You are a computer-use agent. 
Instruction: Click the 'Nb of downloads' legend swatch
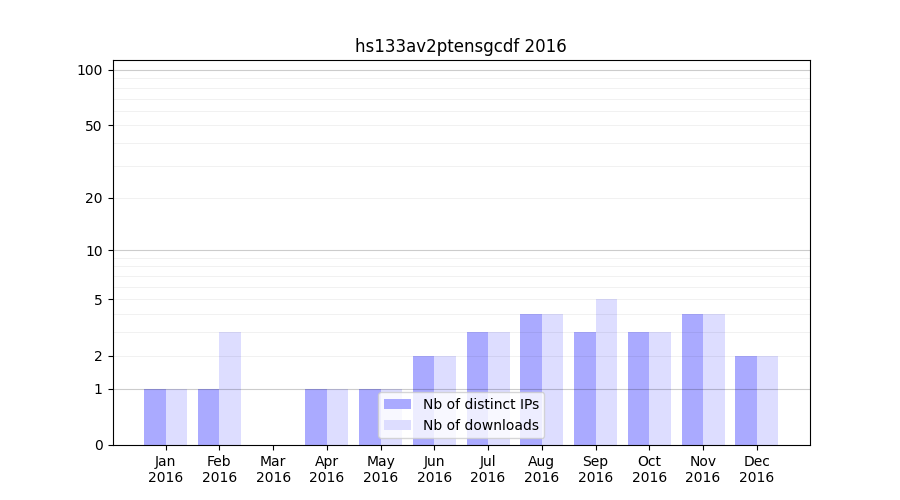(x=397, y=425)
